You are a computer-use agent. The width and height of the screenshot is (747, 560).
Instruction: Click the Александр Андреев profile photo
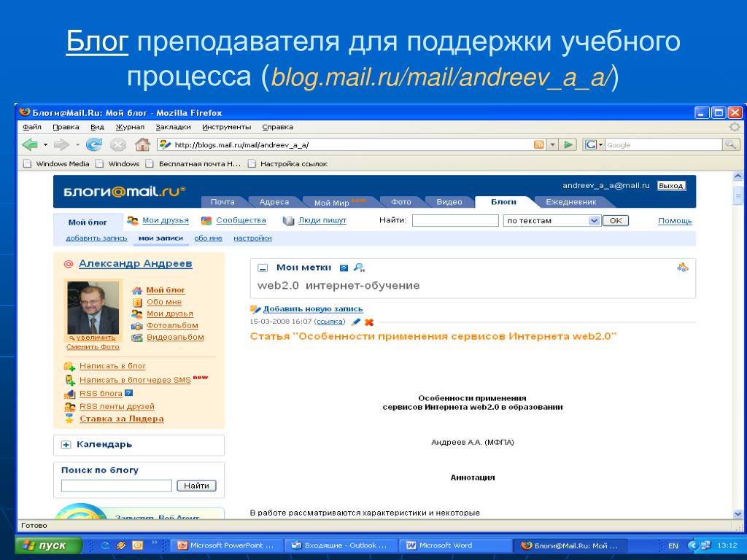click(93, 308)
